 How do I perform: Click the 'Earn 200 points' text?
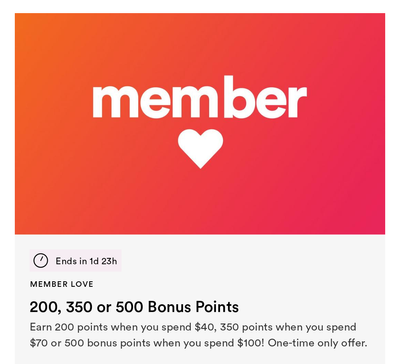point(67,327)
